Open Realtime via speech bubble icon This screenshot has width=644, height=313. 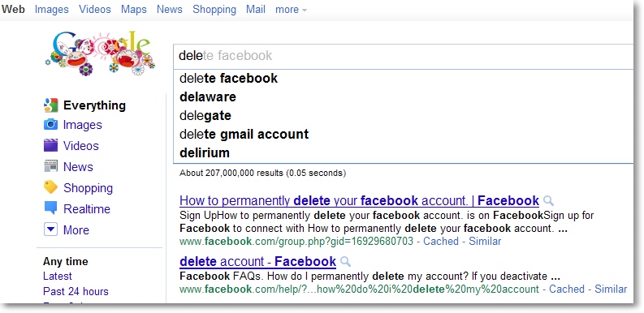point(51,208)
